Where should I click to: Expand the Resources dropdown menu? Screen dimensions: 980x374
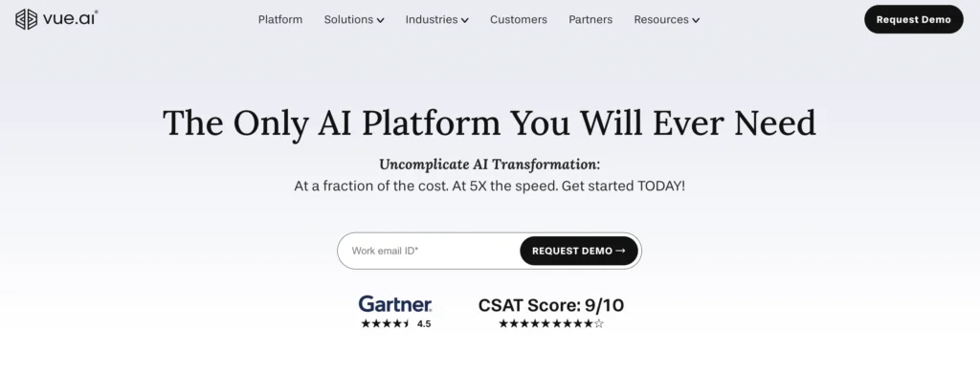tap(666, 19)
